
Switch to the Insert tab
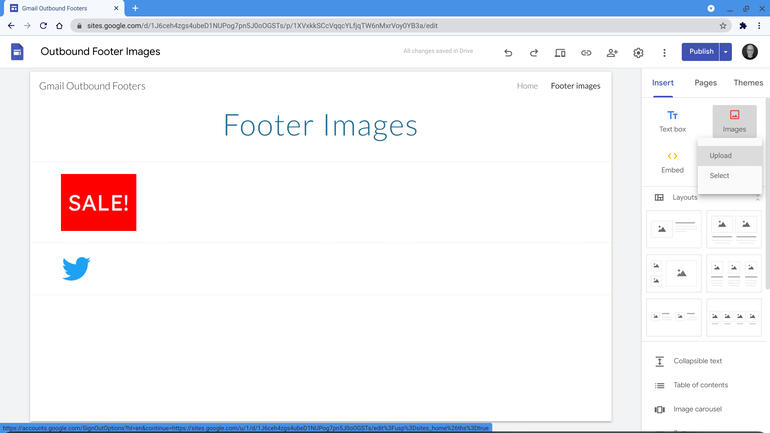pos(662,83)
